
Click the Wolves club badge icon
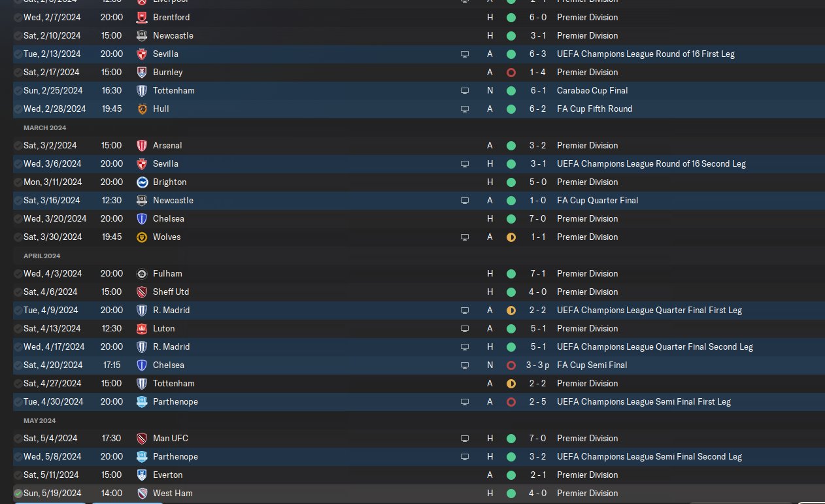click(142, 237)
